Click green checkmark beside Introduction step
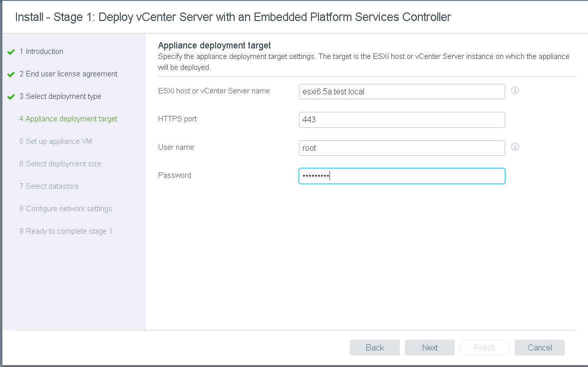 (11, 52)
